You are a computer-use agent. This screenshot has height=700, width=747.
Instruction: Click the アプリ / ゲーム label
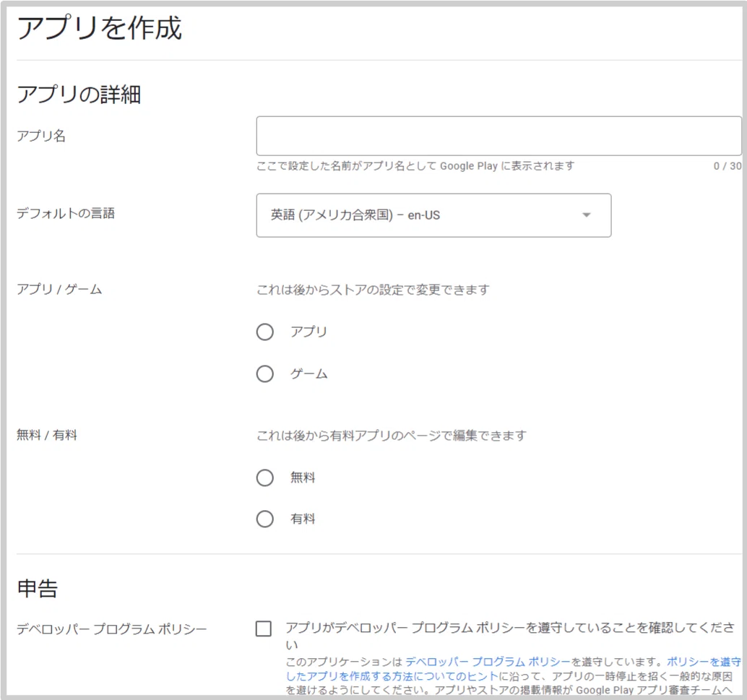point(59,289)
